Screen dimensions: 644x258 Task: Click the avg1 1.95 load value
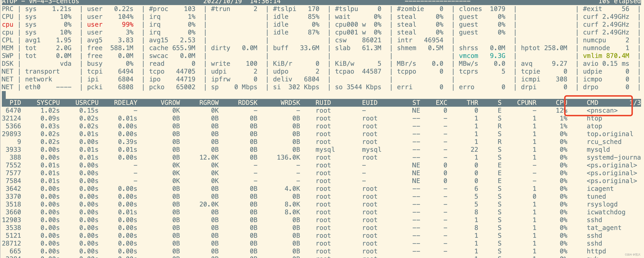tap(48, 40)
